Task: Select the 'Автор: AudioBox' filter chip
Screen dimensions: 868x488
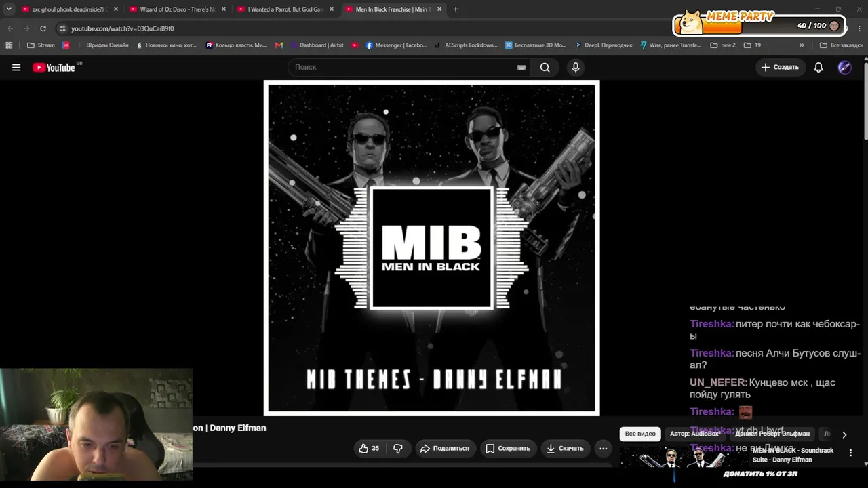Action: [694, 434]
